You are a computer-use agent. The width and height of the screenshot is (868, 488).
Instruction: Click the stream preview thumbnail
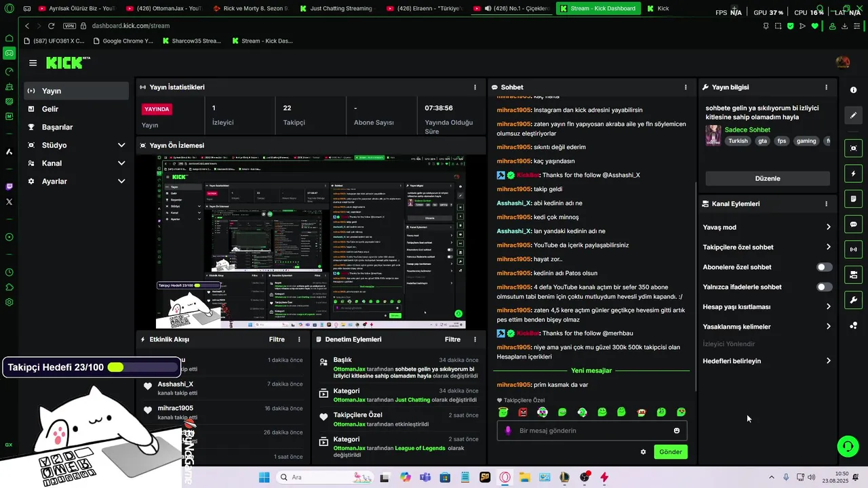coord(311,241)
